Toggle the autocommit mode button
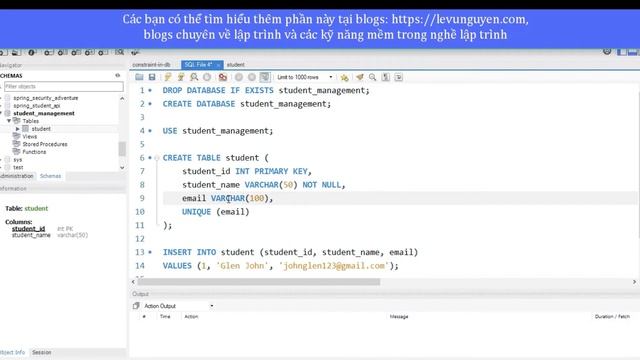The height and width of the screenshot is (360, 640). pos(265,77)
